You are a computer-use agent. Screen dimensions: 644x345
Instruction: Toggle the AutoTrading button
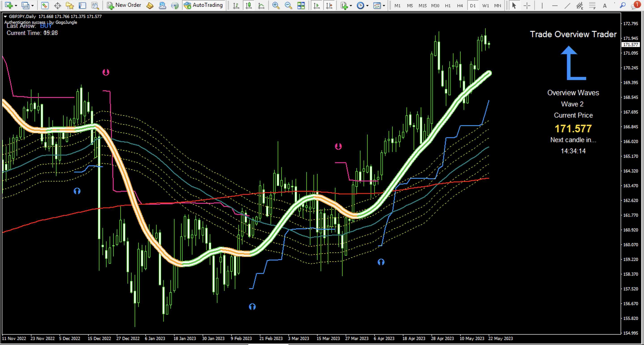click(x=203, y=5)
